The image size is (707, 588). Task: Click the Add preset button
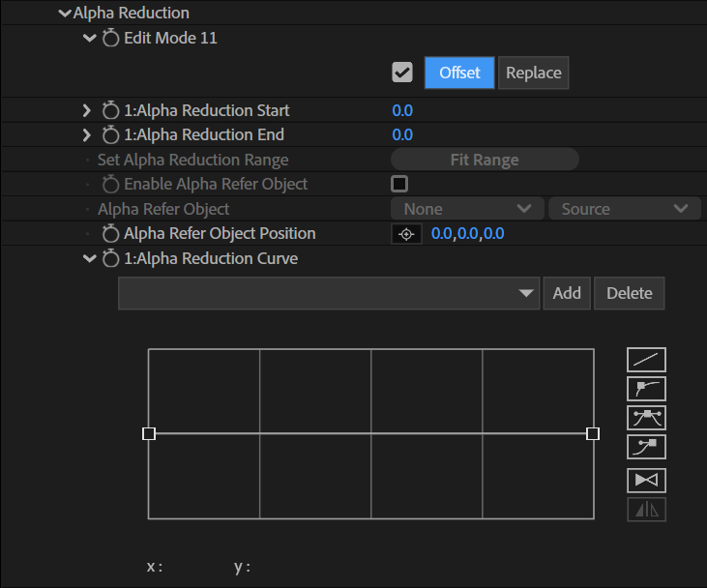click(567, 293)
